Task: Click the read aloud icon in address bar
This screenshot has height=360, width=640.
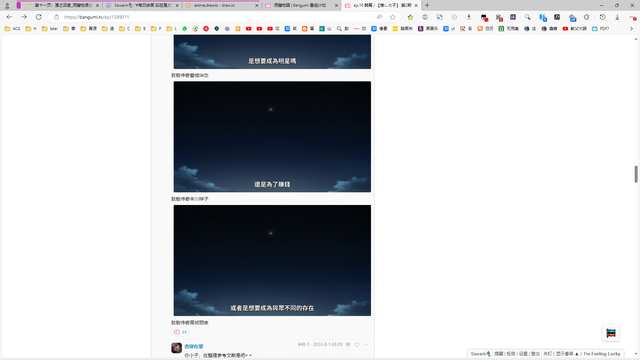Action: click(x=379, y=17)
